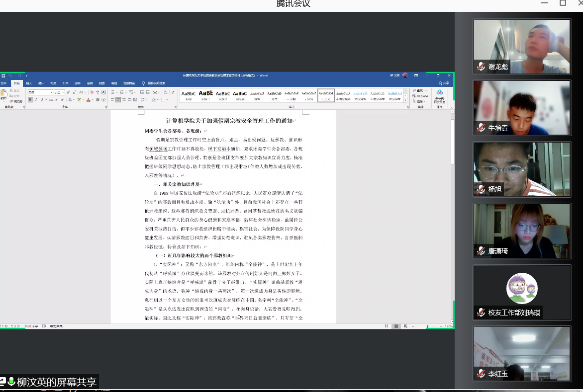Click the Save icon in Word's title bar

(3, 76)
